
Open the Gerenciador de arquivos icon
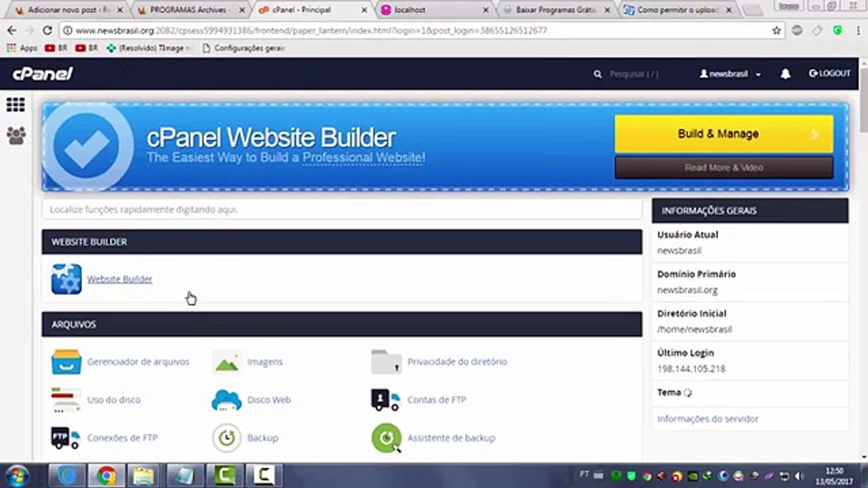pyautogui.click(x=66, y=362)
